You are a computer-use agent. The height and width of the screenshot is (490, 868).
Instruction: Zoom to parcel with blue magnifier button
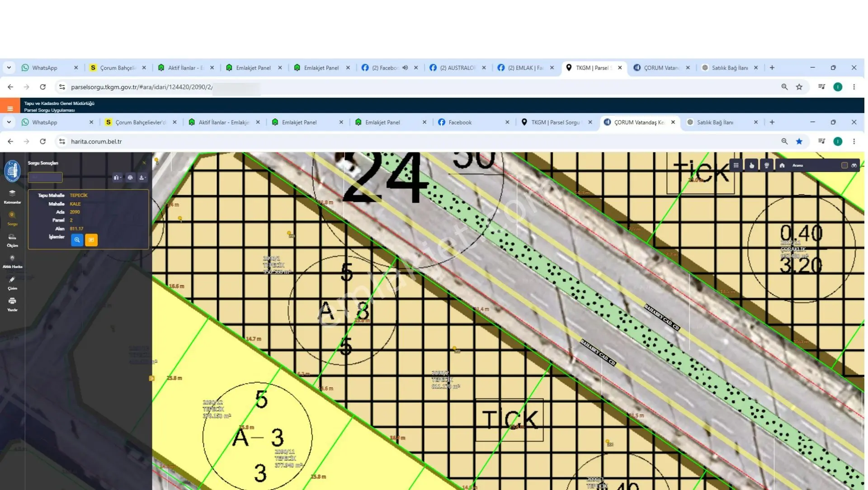pyautogui.click(x=77, y=240)
